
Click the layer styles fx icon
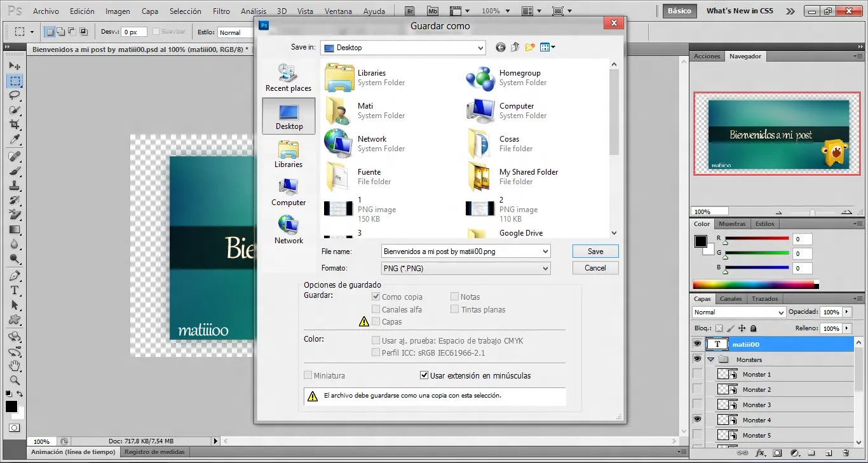[760, 453]
